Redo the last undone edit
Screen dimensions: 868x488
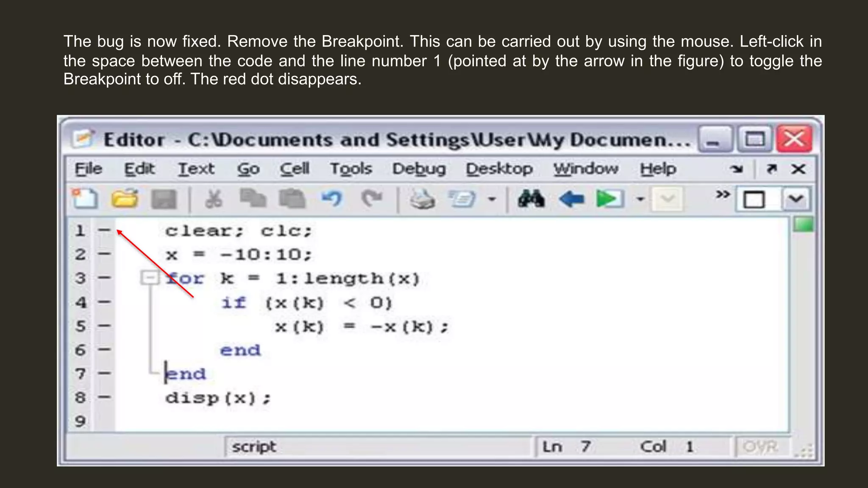372,199
